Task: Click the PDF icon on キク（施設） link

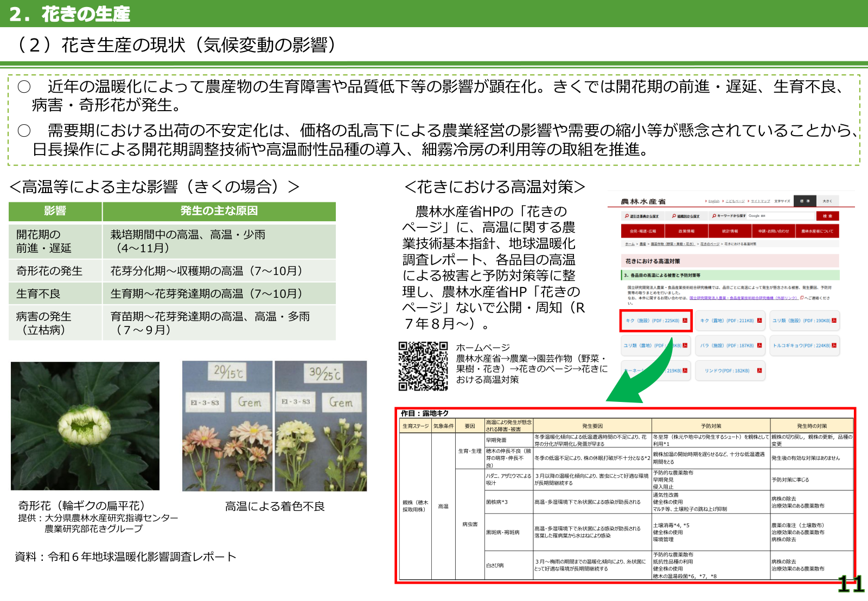Action: pyautogui.click(x=685, y=321)
